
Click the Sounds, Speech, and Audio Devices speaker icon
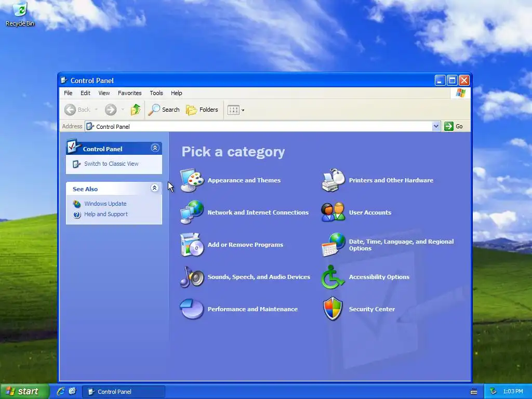pos(192,277)
